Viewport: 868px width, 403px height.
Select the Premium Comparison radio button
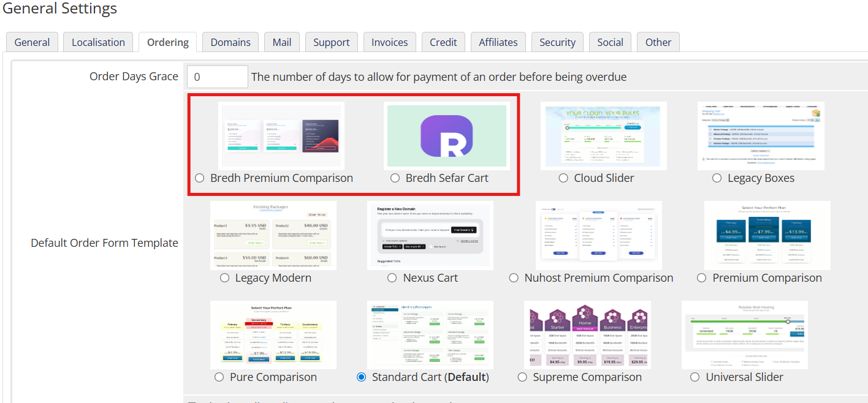702,278
